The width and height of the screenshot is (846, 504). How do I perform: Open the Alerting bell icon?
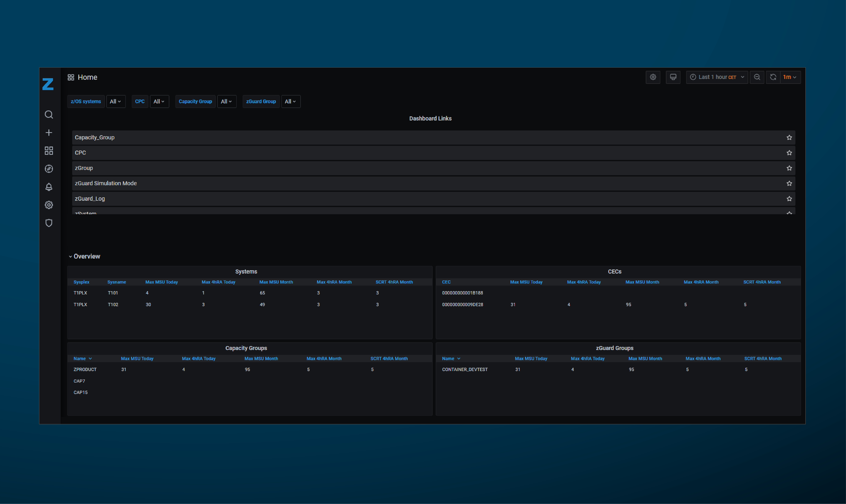tap(49, 187)
